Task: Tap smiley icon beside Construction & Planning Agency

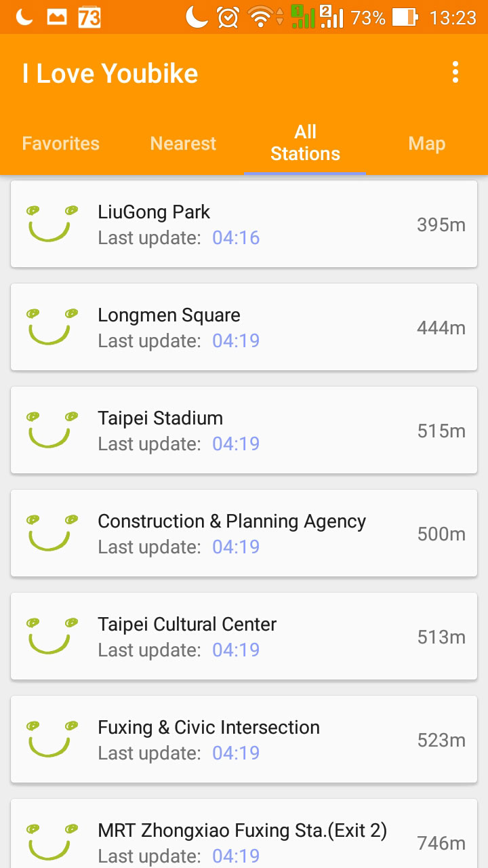Action: (x=49, y=533)
